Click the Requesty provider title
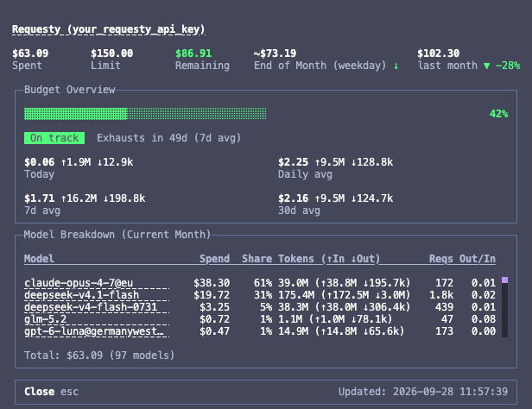This screenshot has width=532, height=409. [x=109, y=29]
